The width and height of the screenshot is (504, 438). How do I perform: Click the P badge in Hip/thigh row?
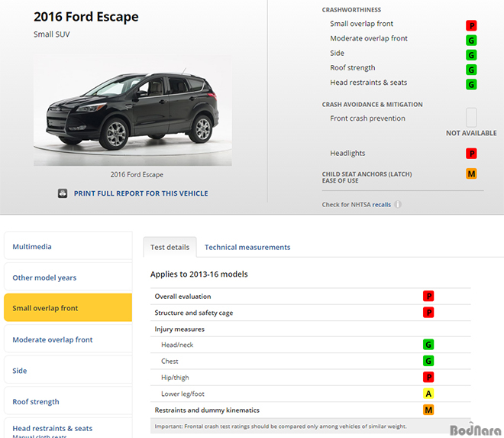pos(428,377)
